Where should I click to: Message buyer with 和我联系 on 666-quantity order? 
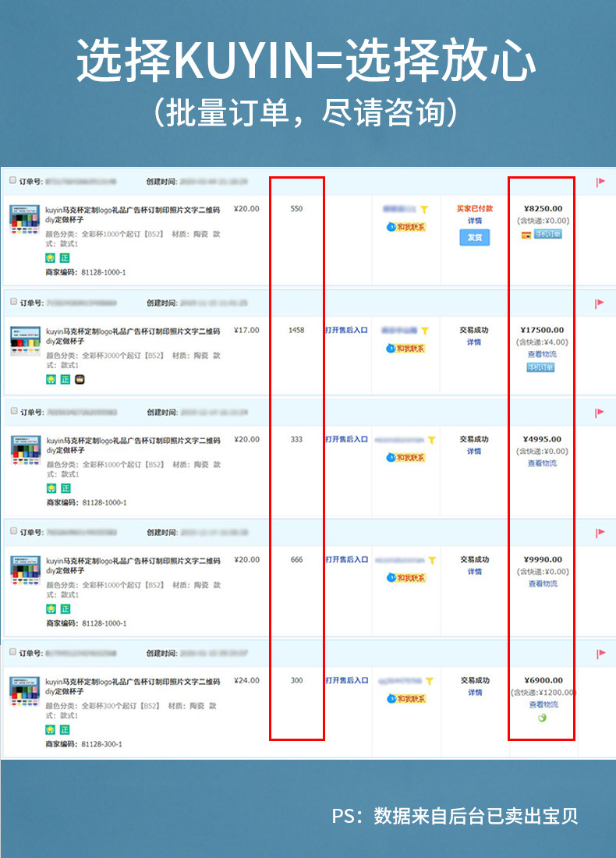(406, 578)
